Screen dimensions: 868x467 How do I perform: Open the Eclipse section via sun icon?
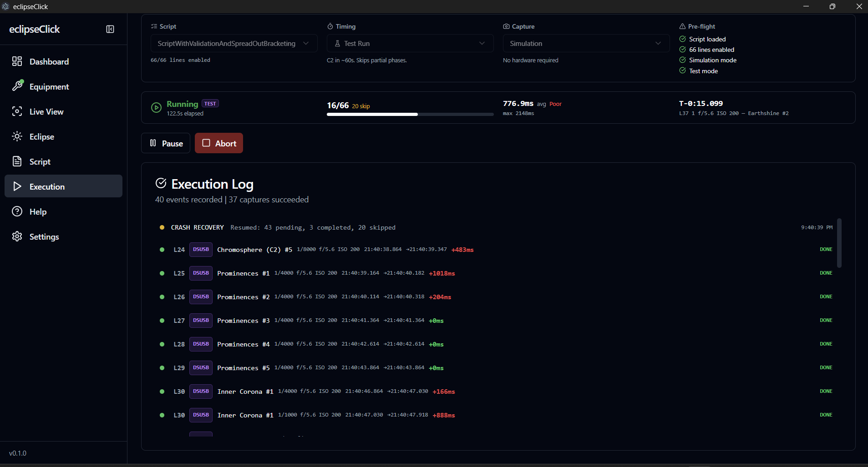click(17, 136)
